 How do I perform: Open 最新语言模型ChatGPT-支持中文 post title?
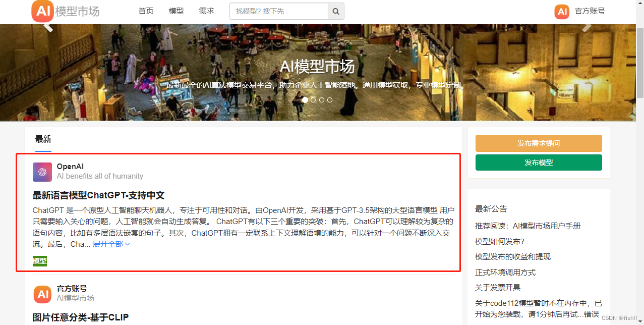[99, 195]
